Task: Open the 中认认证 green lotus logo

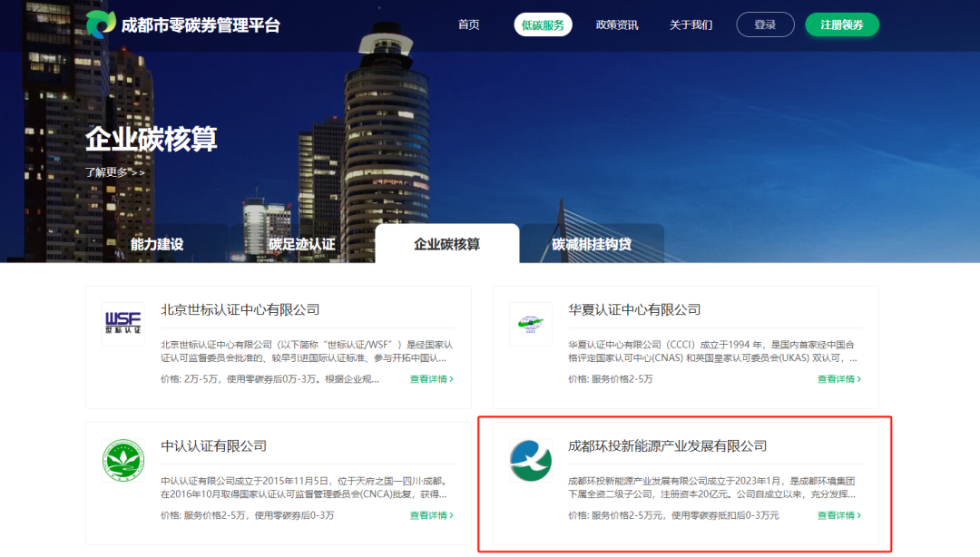Action: tap(123, 460)
